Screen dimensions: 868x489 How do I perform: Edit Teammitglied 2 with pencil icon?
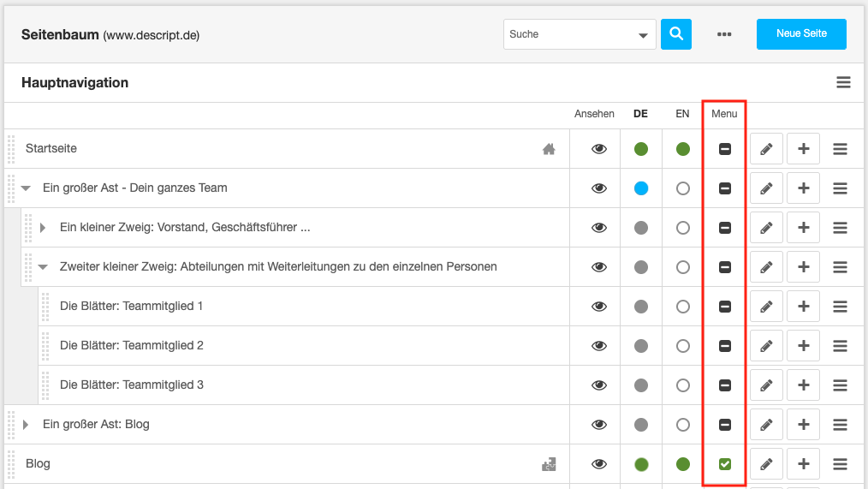pyautogui.click(x=766, y=346)
